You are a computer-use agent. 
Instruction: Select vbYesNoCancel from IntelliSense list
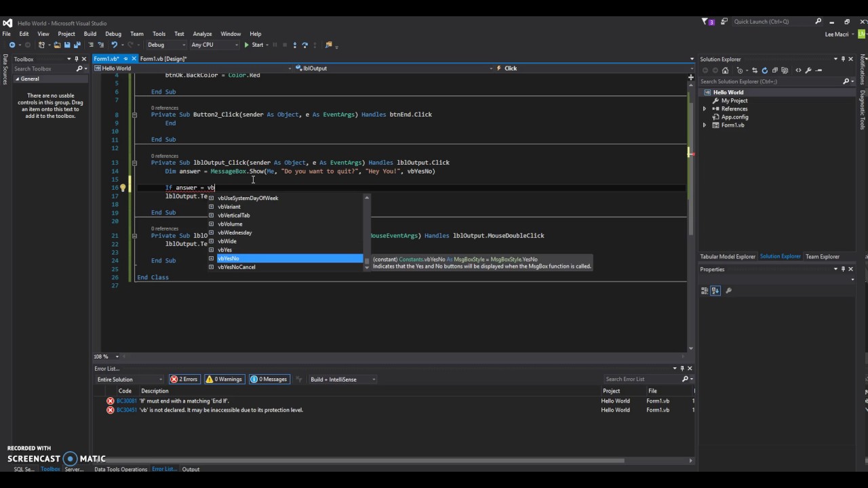pos(236,267)
